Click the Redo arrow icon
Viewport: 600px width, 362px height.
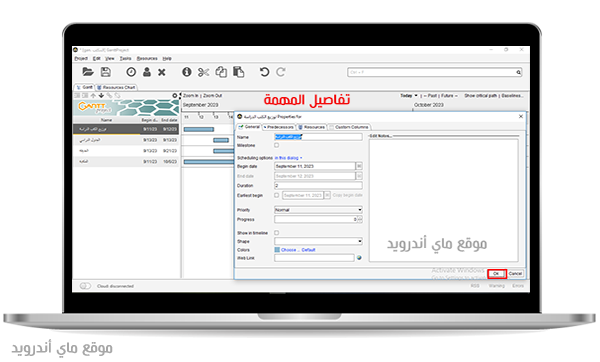pos(280,72)
